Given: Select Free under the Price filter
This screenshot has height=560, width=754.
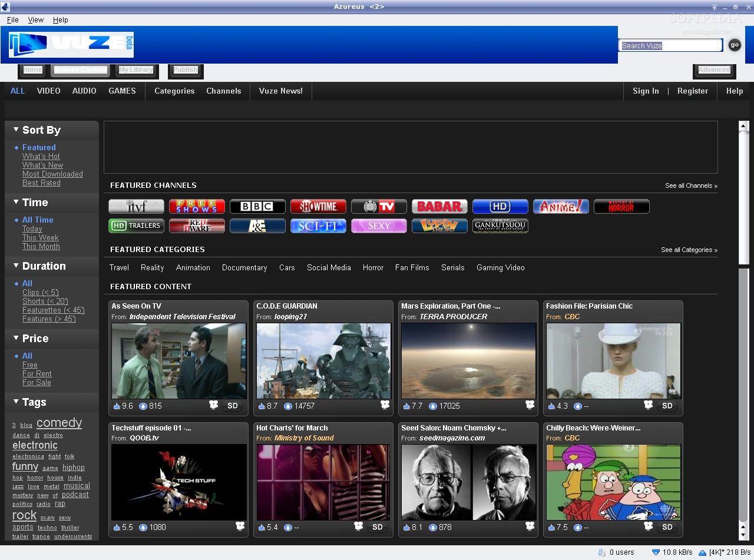Looking at the screenshot, I should (30, 365).
